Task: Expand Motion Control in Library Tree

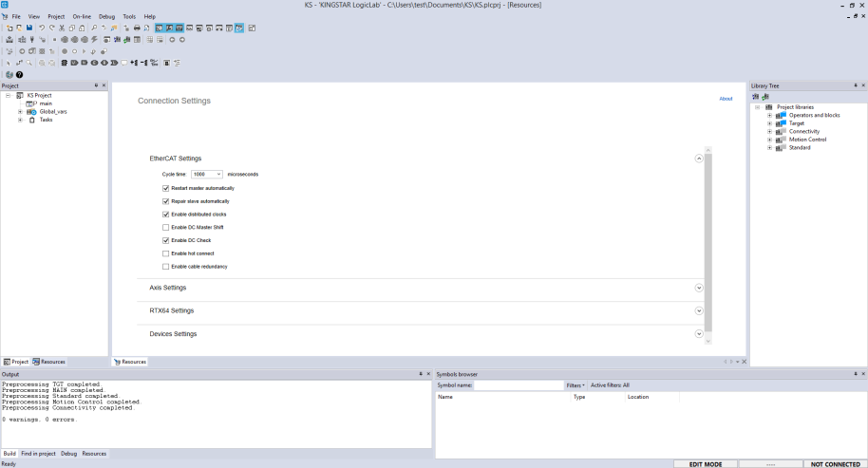Action: click(770, 140)
